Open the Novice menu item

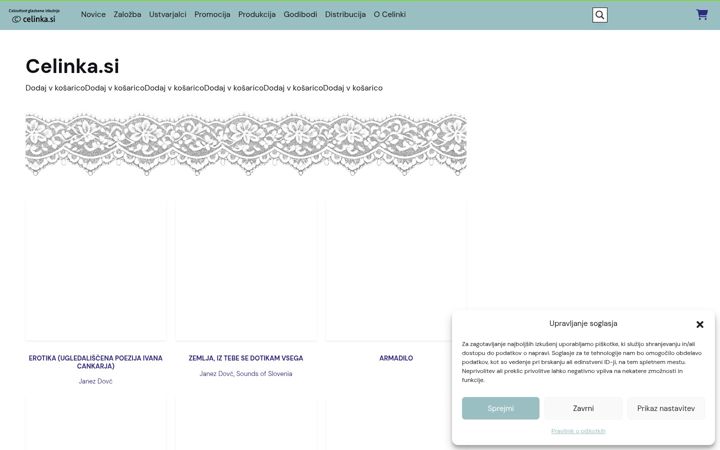(93, 14)
